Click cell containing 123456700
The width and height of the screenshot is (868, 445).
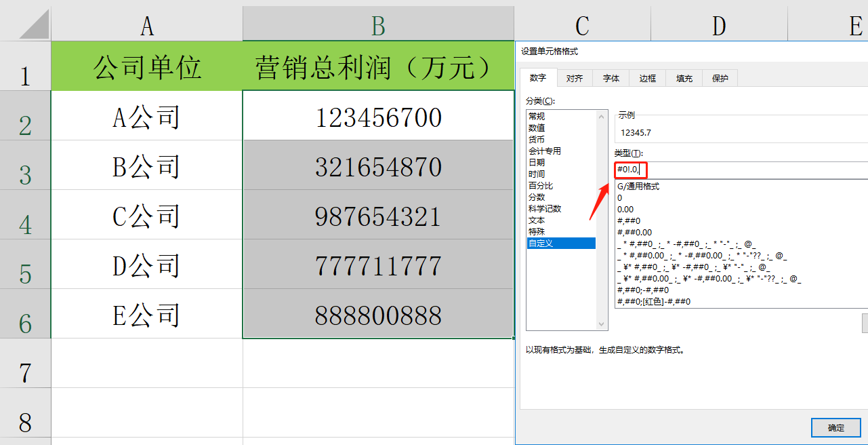tap(378, 115)
